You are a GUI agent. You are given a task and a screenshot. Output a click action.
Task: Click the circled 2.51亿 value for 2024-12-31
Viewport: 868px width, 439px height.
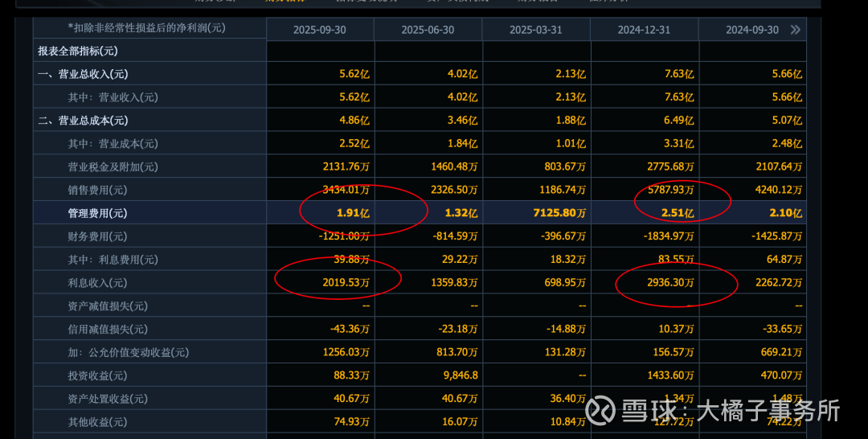[x=677, y=213]
